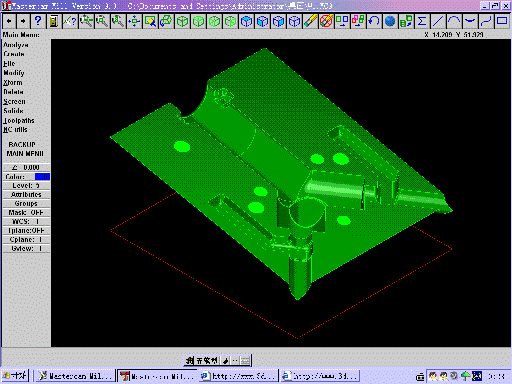Change the WCS: T setting
The width and height of the screenshot is (512, 384).
pos(26,222)
